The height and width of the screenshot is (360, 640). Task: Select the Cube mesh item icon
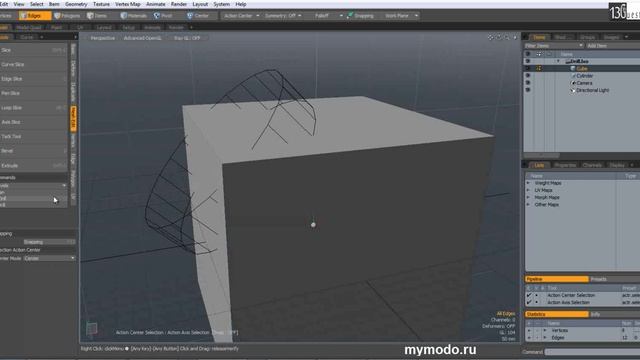click(x=573, y=69)
